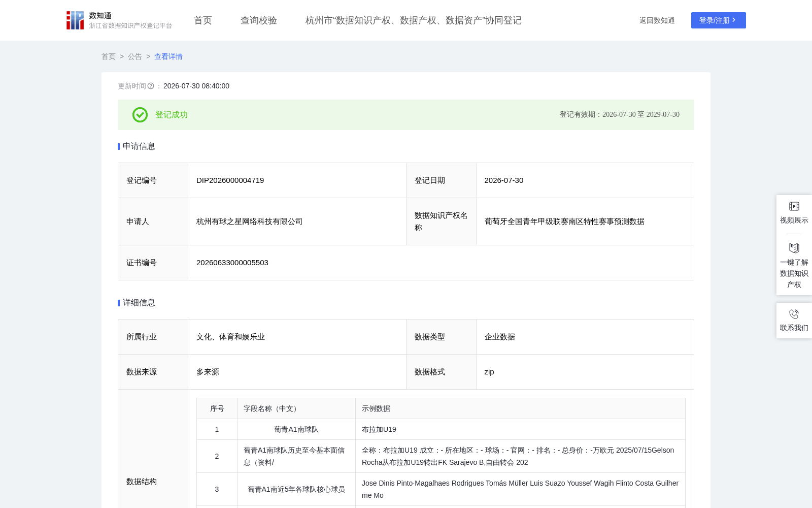Click the industry value 文化、体育和娱乐业
Screen dimensions: 812x508
click(x=230, y=337)
